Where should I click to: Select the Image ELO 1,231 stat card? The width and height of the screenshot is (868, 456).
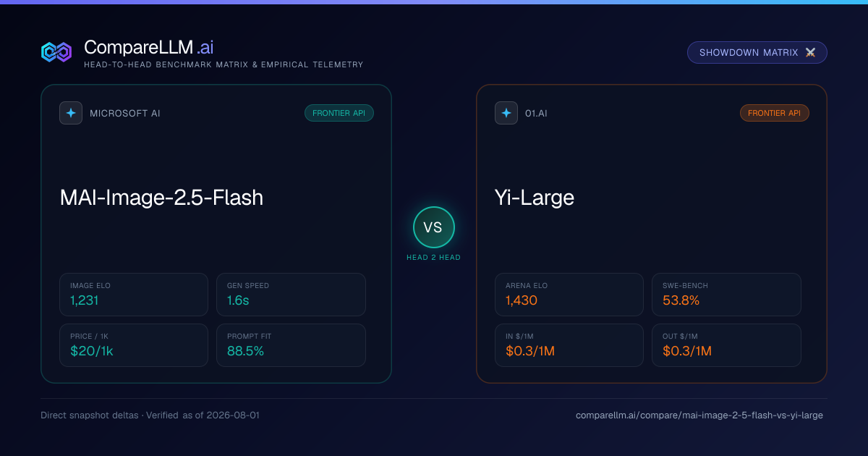point(134,295)
